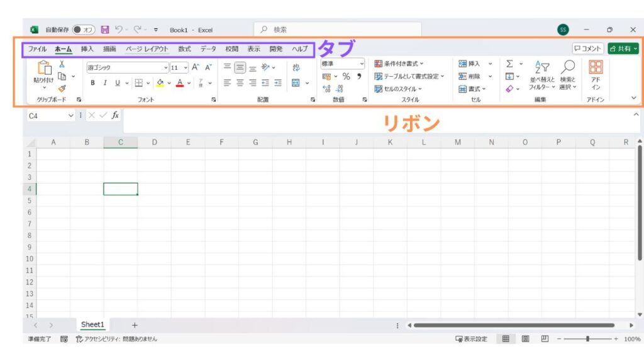Click the Undo arrow icon
Viewport: 644px width, 362px height.
click(x=119, y=29)
